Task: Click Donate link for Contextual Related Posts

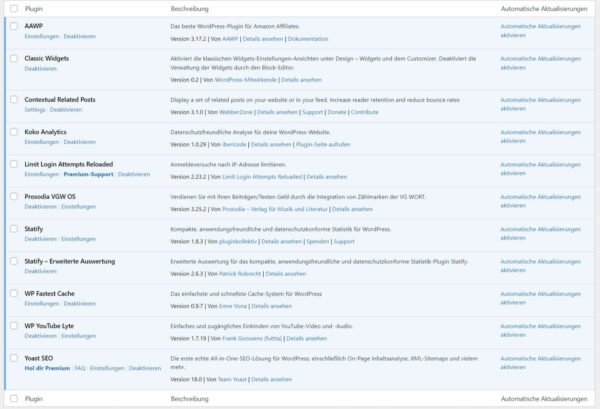Action: (337, 112)
